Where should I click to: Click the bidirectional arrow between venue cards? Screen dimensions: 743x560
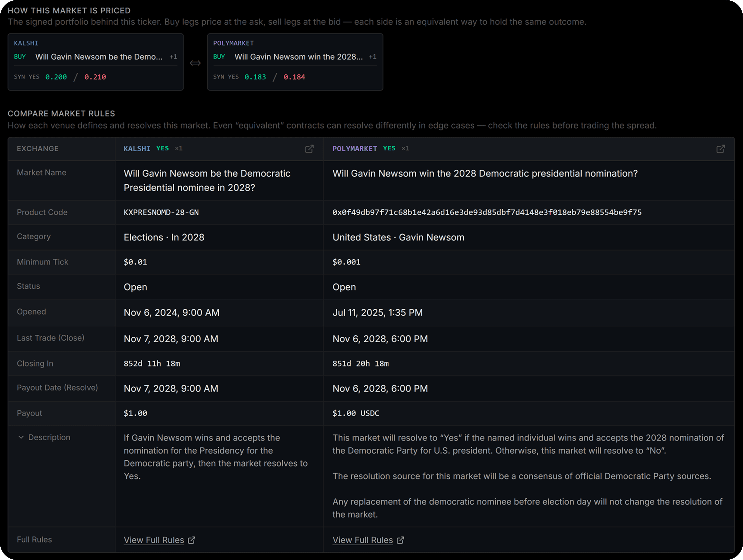click(x=195, y=63)
